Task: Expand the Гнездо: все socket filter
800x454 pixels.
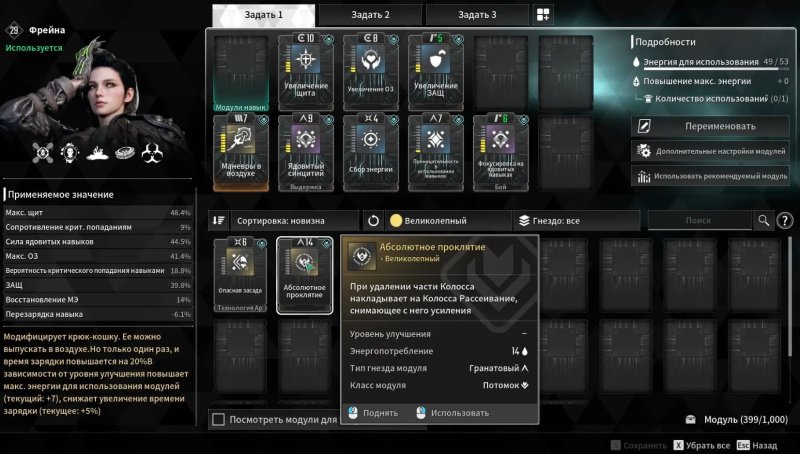Action: point(577,221)
